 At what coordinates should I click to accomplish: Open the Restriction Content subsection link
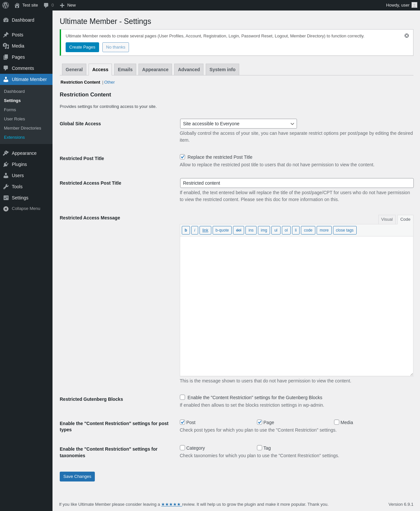(x=80, y=82)
